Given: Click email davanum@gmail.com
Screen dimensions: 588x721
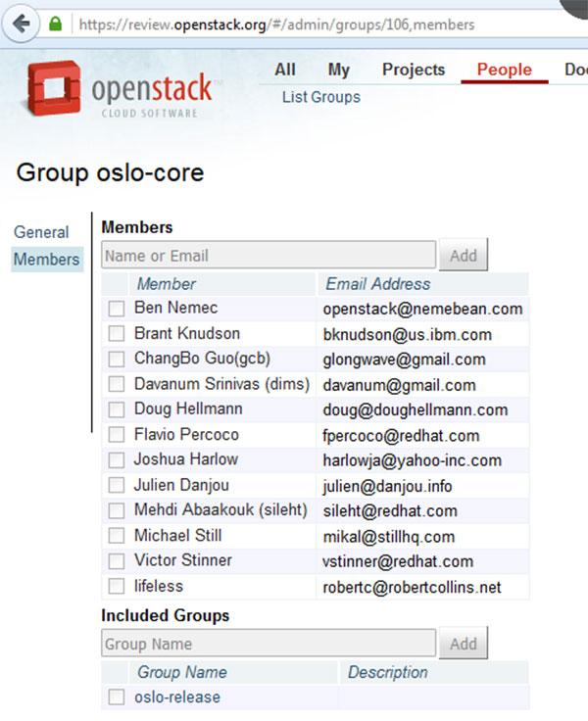Looking at the screenshot, I should click(400, 385).
